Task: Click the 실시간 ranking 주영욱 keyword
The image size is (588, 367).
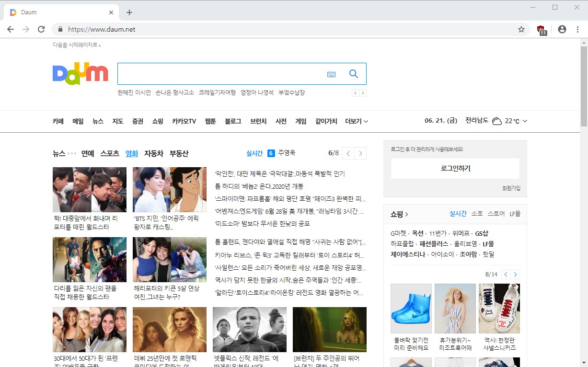Action: 287,153
